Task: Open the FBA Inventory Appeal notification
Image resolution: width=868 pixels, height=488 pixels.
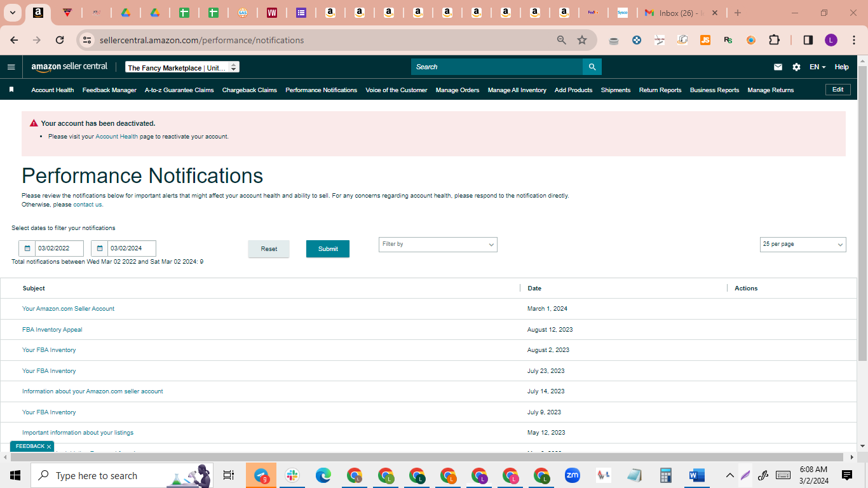Action: [52, 330]
